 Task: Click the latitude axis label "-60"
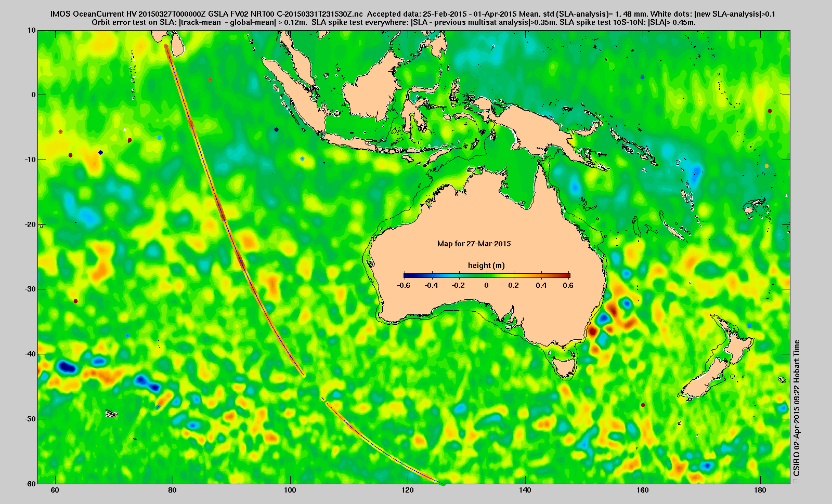point(30,483)
